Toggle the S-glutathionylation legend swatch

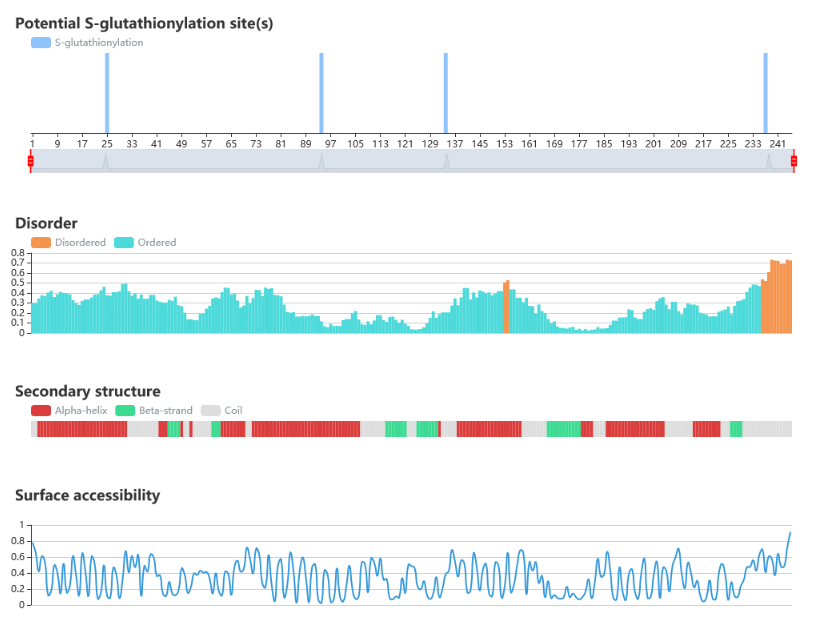[41, 42]
